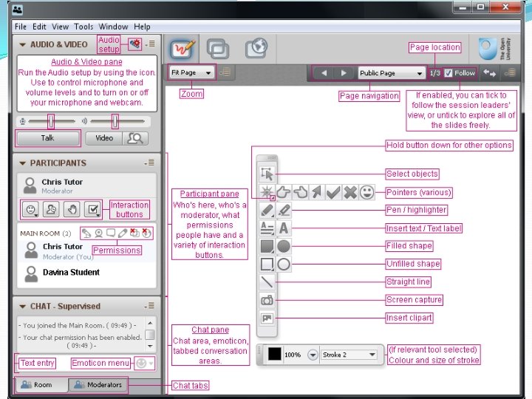Open the View menu
This screenshot has width=532, height=399.
click(x=60, y=27)
